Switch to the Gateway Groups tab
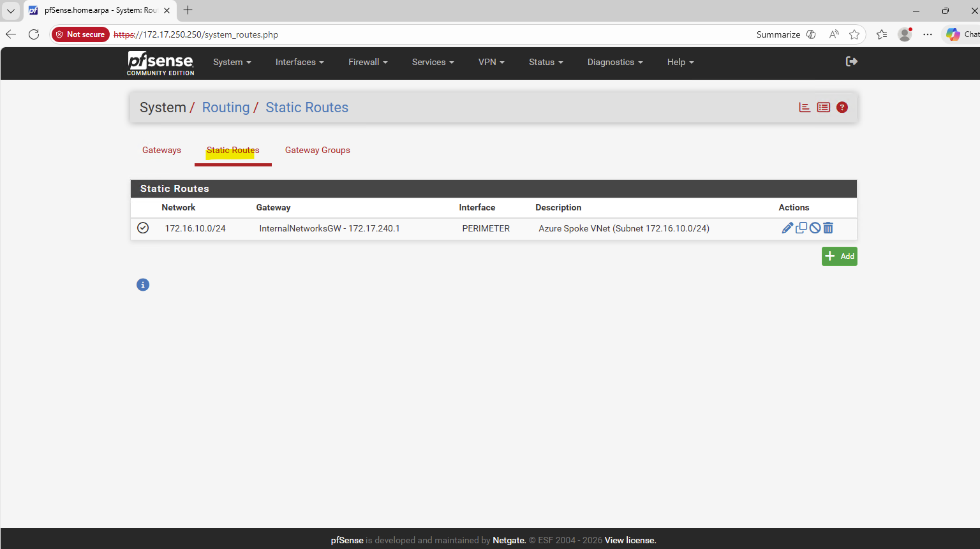980x549 pixels. pyautogui.click(x=318, y=150)
